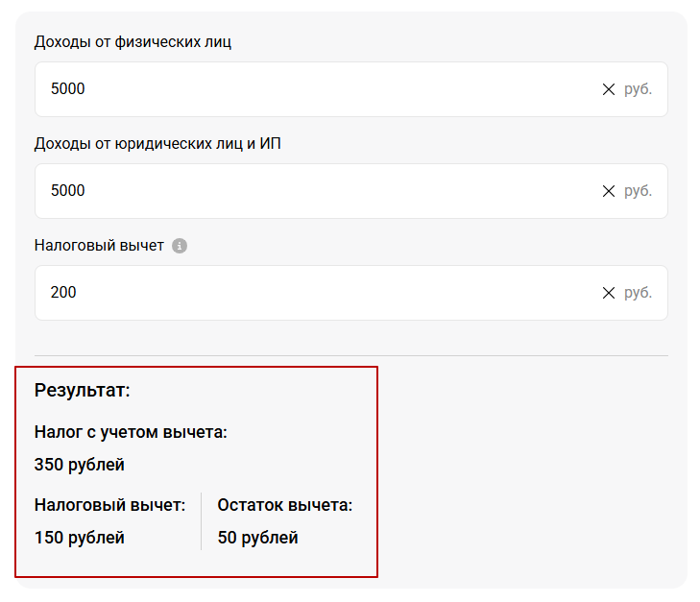Click the Доходы от физических лиц label
The width and height of the screenshot is (700, 602).
pyautogui.click(x=133, y=42)
